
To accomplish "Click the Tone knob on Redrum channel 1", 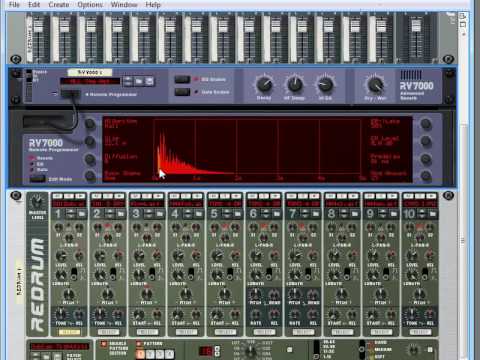I will click(x=61, y=314).
